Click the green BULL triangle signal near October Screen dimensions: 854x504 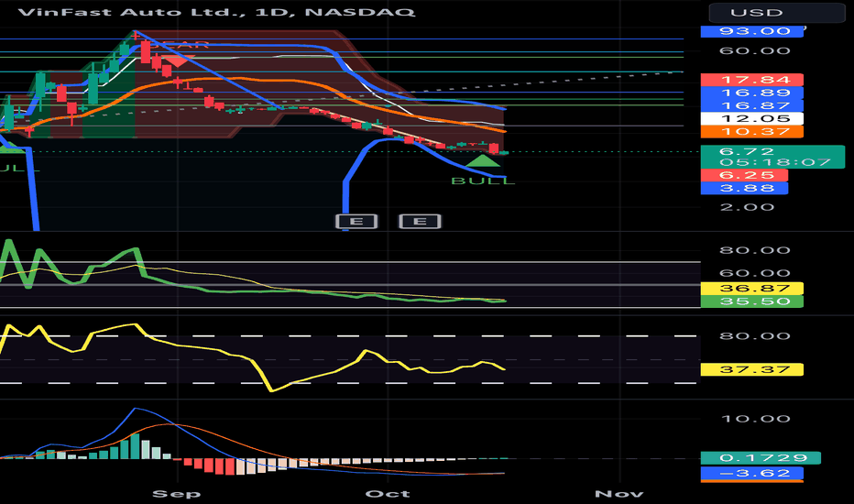pos(482,160)
